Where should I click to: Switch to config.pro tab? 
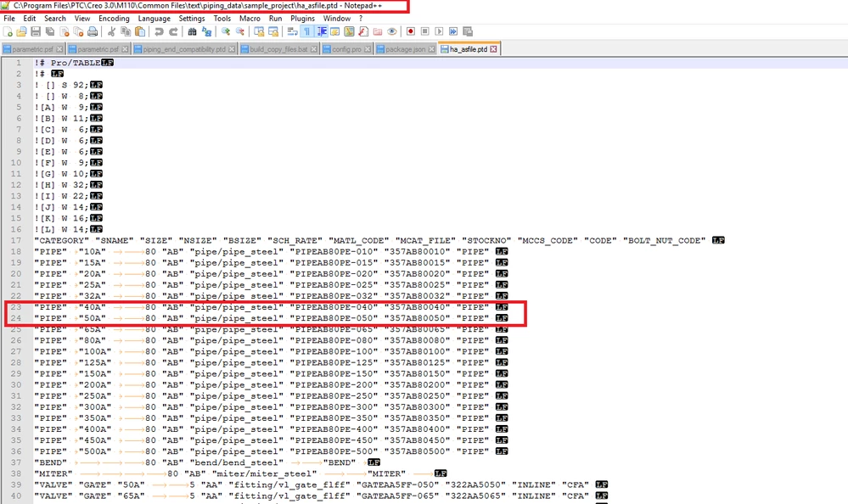[x=347, y=49]
